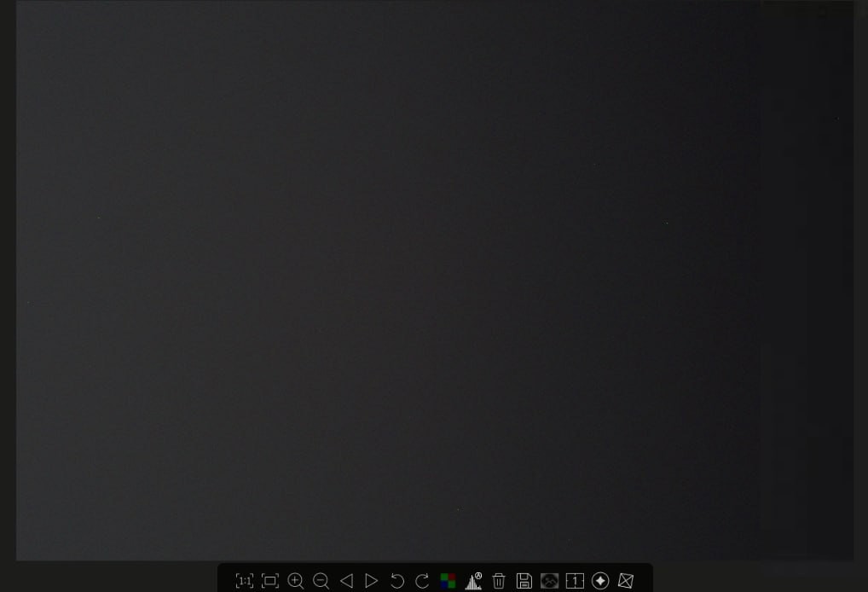Open the image thumbnail preview icon
Screen dimensions: 868x592
click(550, 580)
